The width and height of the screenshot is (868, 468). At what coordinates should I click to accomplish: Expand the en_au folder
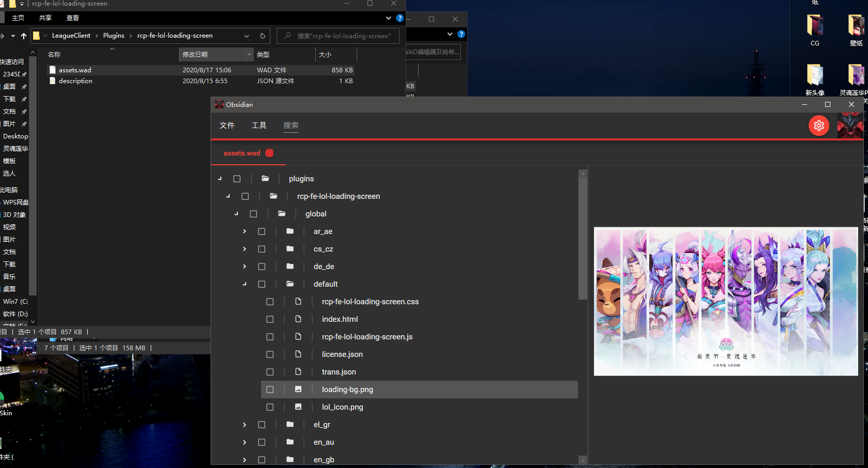[245, 442]
